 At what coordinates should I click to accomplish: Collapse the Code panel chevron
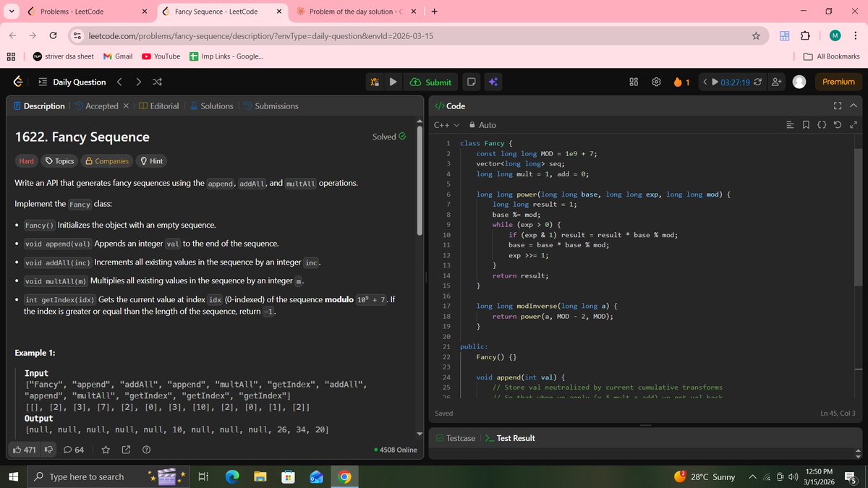(854, 106)
